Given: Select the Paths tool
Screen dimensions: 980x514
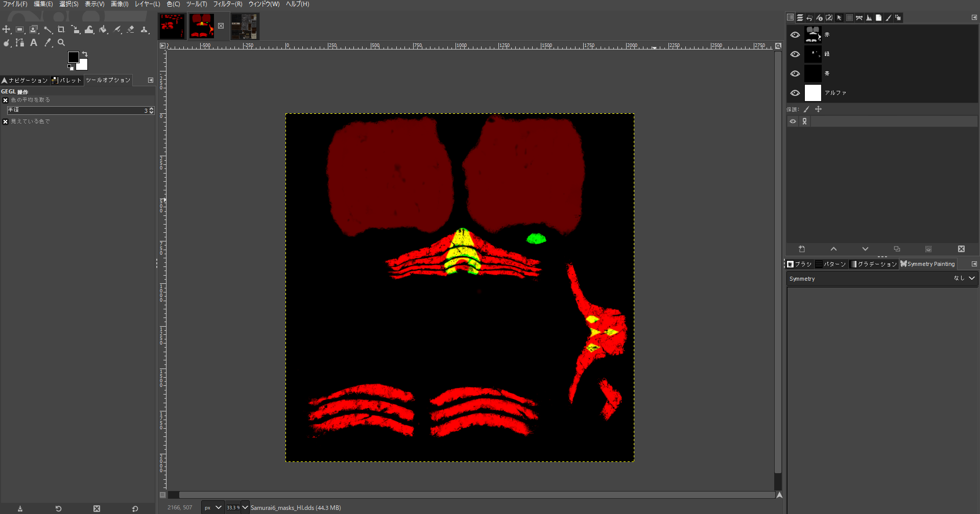Looking at the screenshot, I should point(20,43).
